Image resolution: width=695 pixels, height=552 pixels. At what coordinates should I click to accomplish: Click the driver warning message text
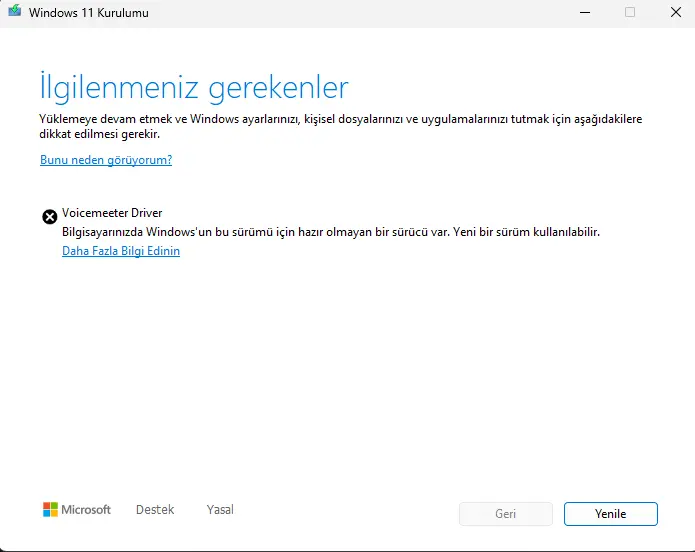[x=331, y=232]
